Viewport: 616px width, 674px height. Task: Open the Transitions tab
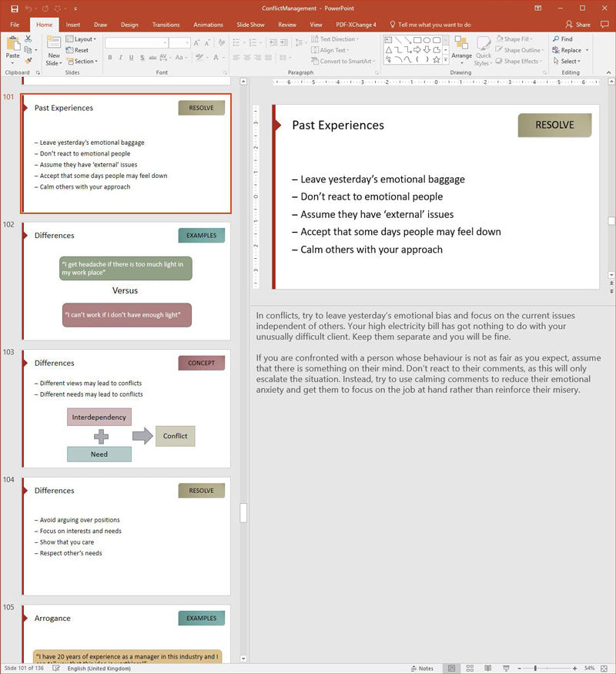[166, 25]
